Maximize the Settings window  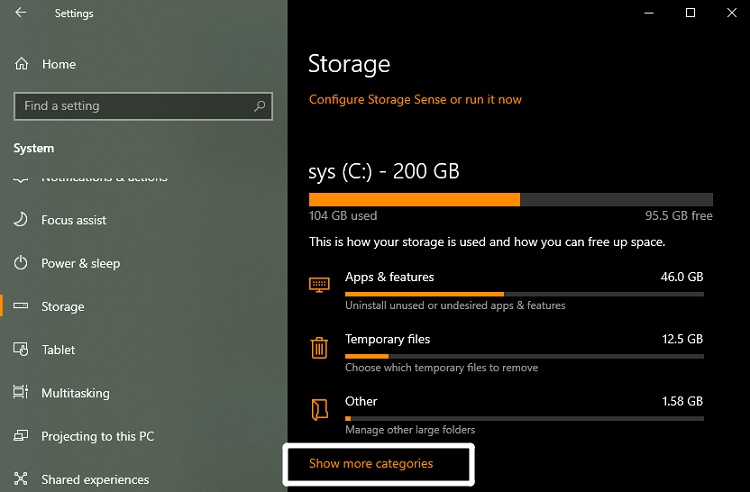690,12
